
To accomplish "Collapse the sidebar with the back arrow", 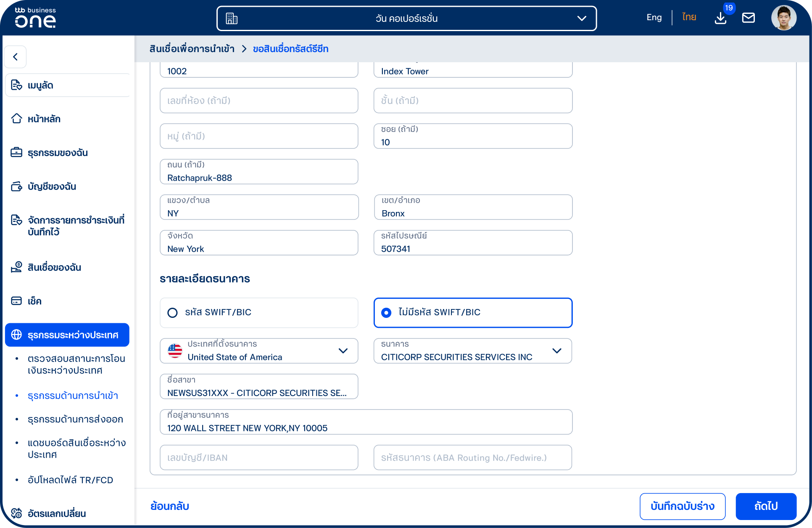I will click(x=16, y=57).
